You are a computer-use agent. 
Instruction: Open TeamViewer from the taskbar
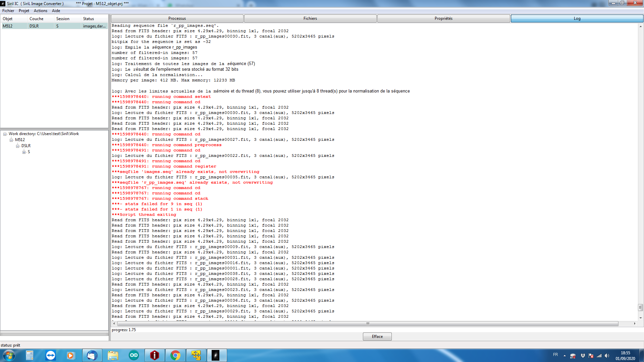pyautogui.click(x=51, y=355)
